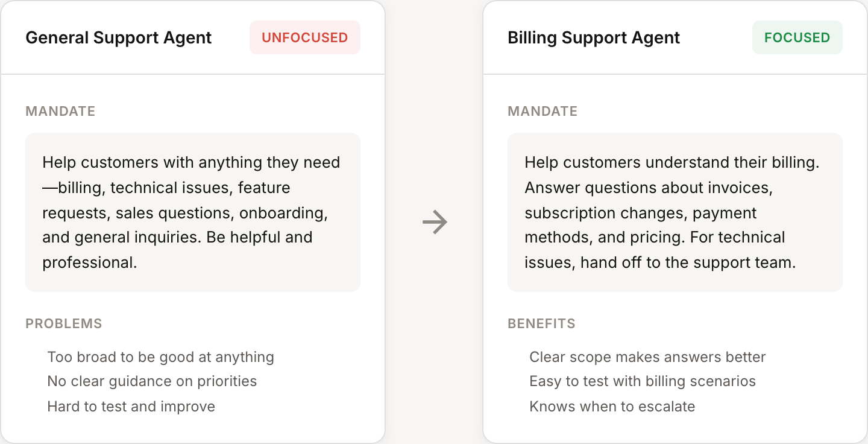Click "Hard to test and improve" item
The width and height of the screenshot is (868, 444).
pyautogui.click(x=131, y=407)
